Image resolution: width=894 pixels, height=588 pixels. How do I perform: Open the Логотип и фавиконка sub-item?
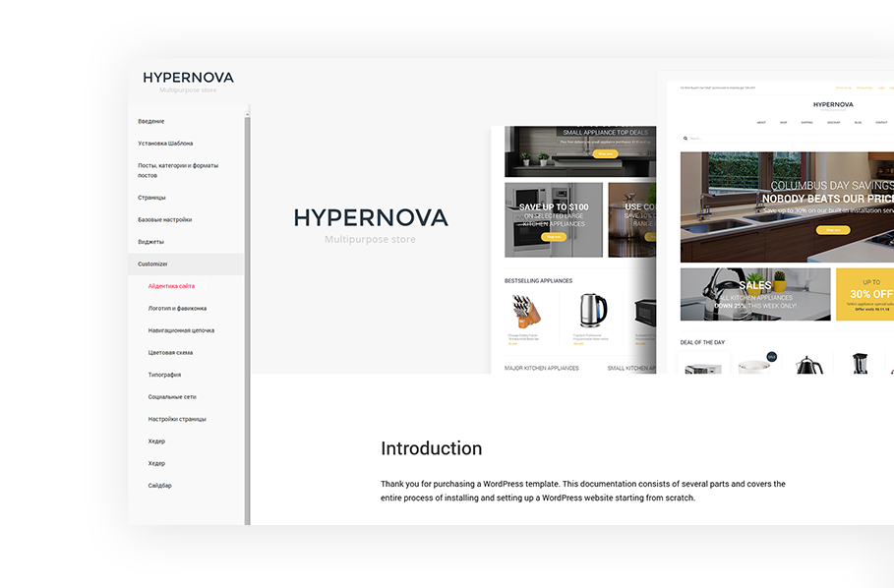177,309
